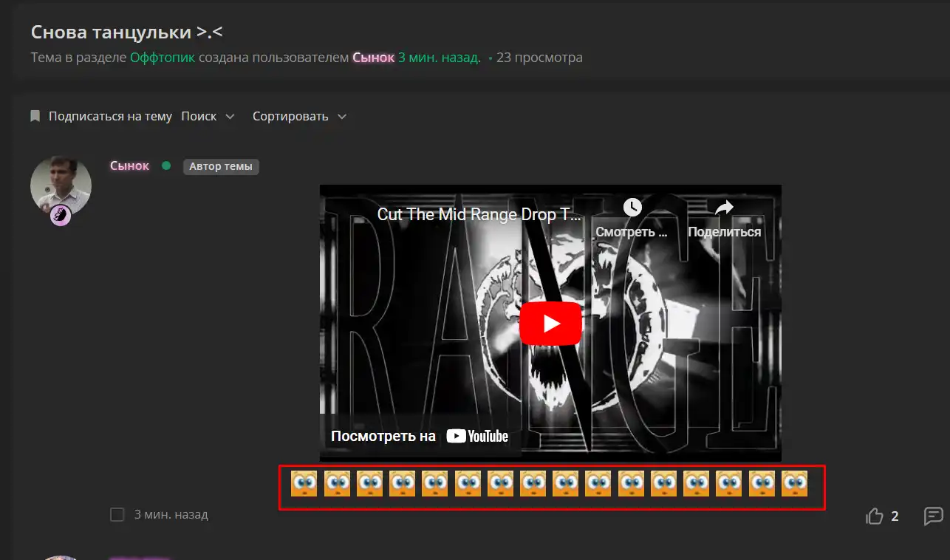950x560 pixels.
Task: Click the Share arrow icon on video
Action: (x=724, y=208)
